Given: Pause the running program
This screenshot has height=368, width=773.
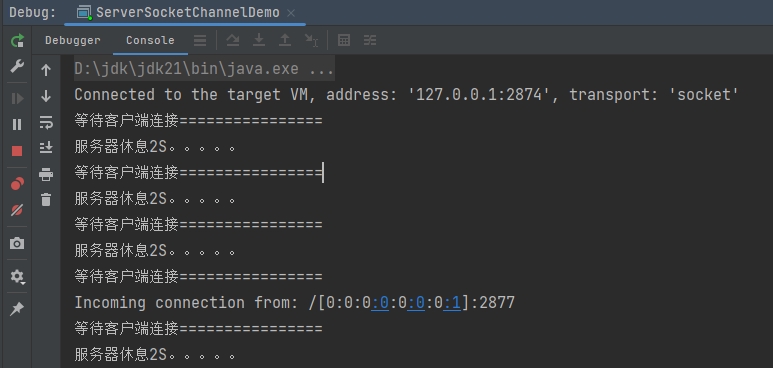Looking at the screenshot, I should pyautogui.click(x=17, y=124).
